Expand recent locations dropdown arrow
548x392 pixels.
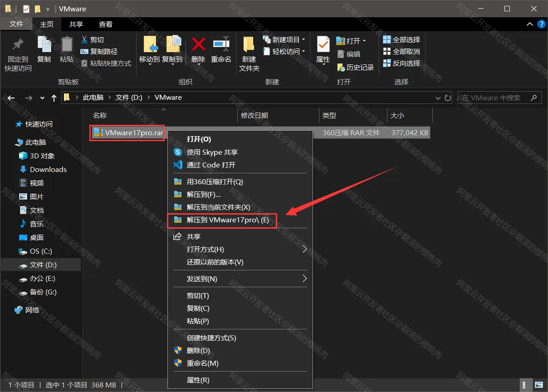coord(43,98)
